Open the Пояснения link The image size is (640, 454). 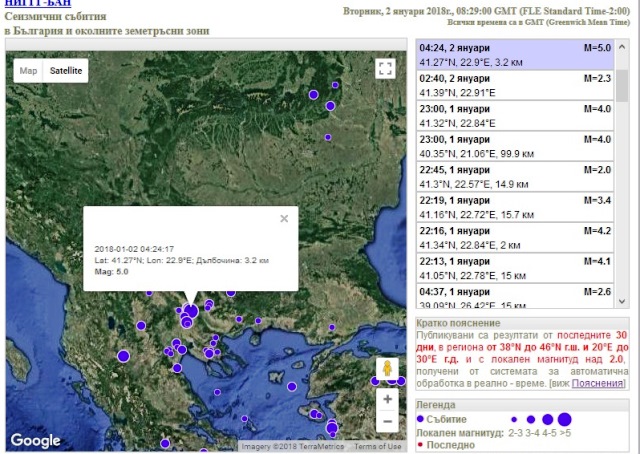(x=598, y=383)
